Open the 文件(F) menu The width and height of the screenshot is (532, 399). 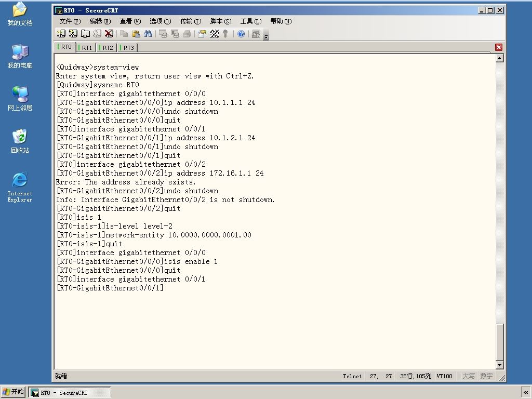coord(70,21)
